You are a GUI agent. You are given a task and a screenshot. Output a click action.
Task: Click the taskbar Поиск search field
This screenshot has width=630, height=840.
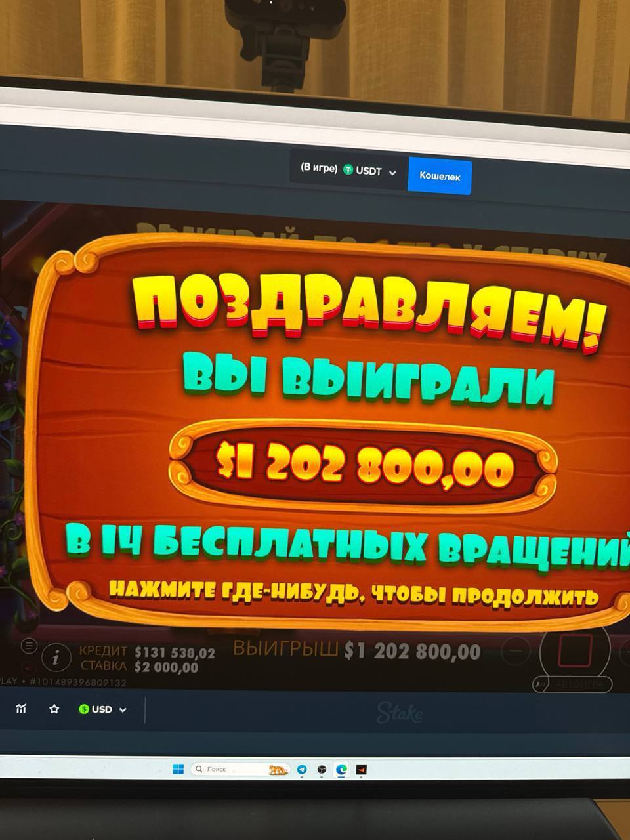pos(230,769)
